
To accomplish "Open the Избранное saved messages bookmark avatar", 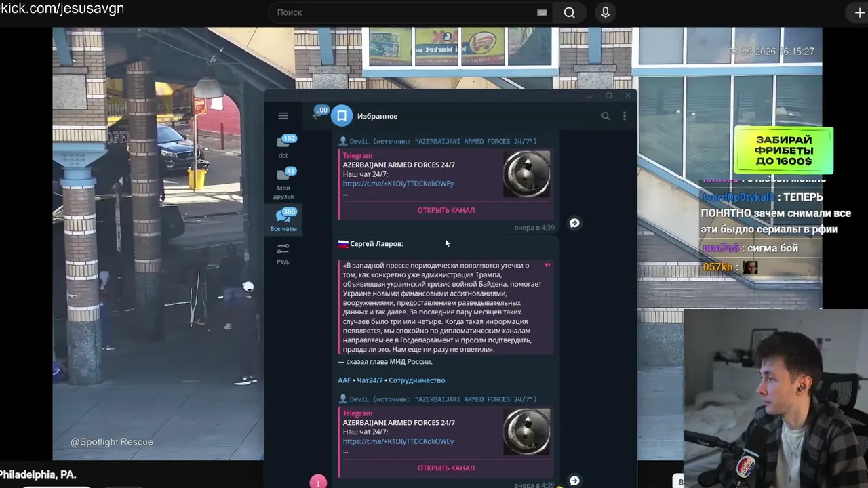I will pyautogui.click(x=342, y=116).
